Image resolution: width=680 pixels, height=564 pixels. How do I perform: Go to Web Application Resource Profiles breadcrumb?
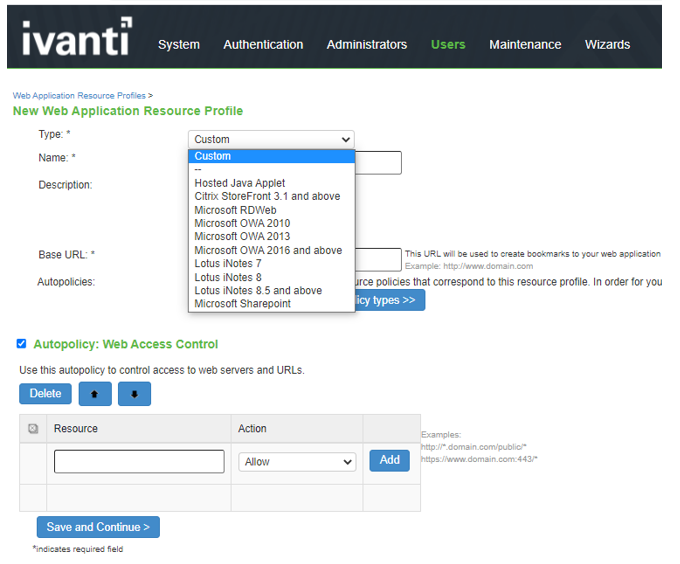point(79,95)
